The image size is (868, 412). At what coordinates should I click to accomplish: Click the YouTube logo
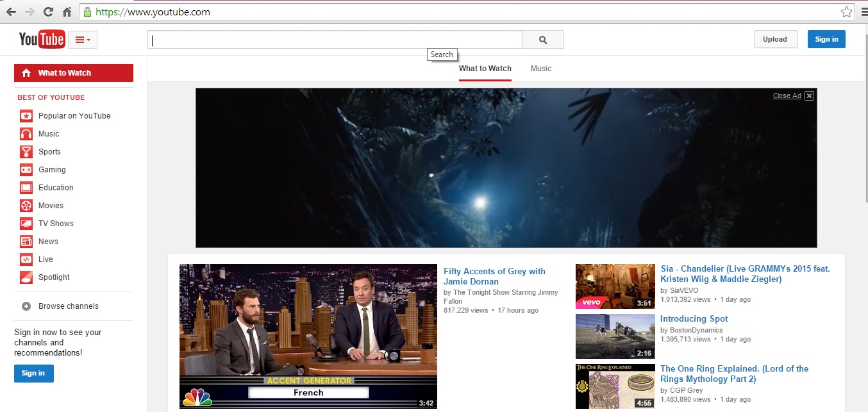click(42, 40)
